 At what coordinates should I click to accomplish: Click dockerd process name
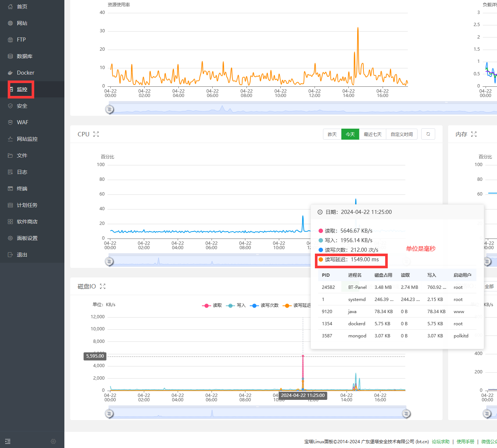point(357,324)
